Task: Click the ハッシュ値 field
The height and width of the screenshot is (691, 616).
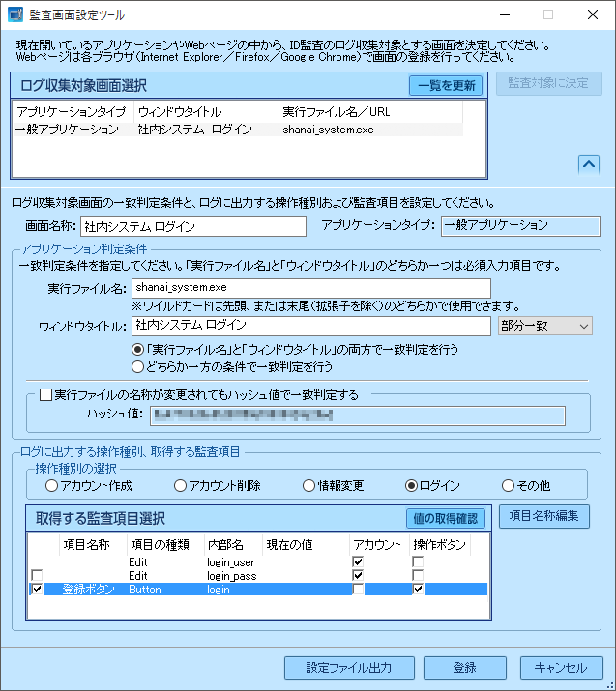Action: coord(358,416)
